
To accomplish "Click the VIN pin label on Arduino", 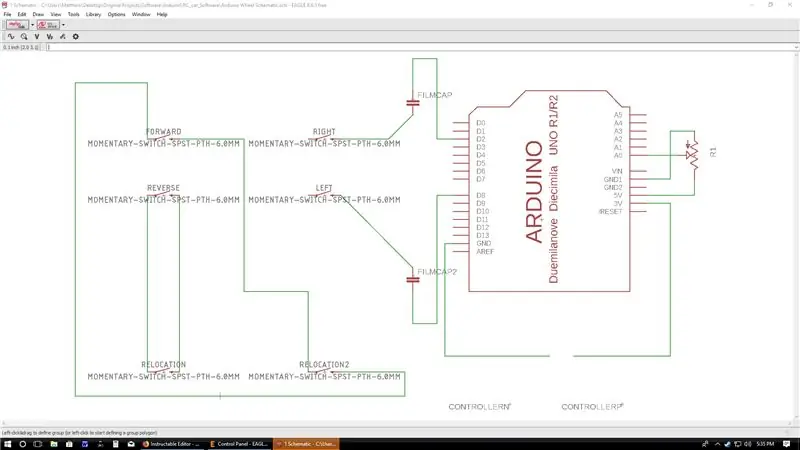I will [617, 171].
